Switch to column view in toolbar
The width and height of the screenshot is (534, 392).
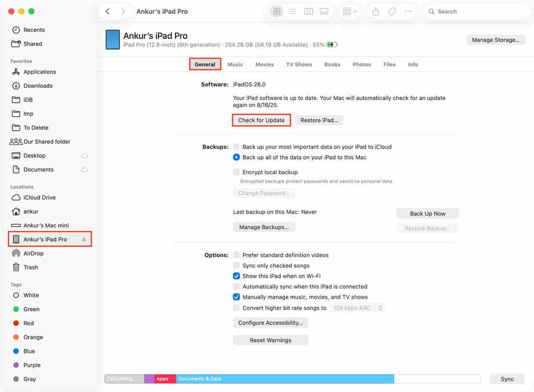(x=308, y=12)
